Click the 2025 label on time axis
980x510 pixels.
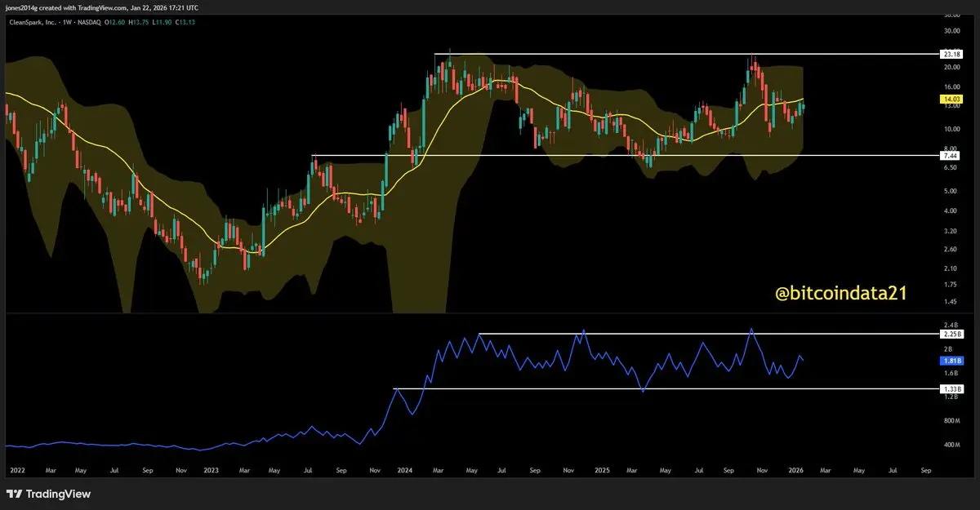point(601,471)
